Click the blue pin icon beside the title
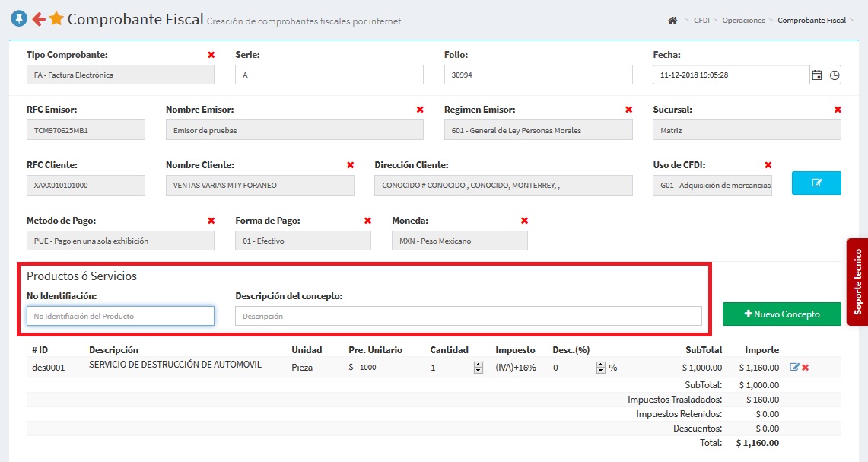 pyautogui.click(x=19, y=19)
